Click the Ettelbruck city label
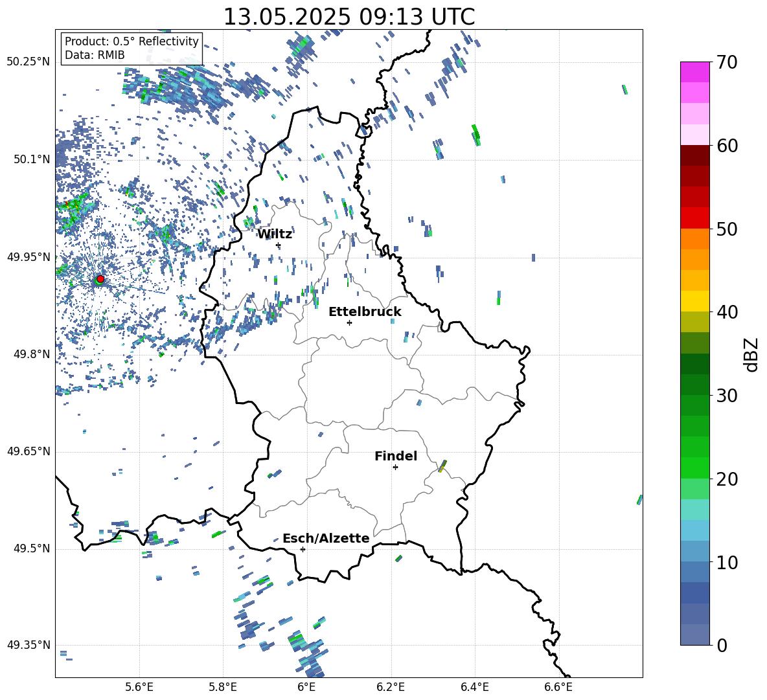The image size is (767, 700). pyautogui.click(x=365, y=312)
